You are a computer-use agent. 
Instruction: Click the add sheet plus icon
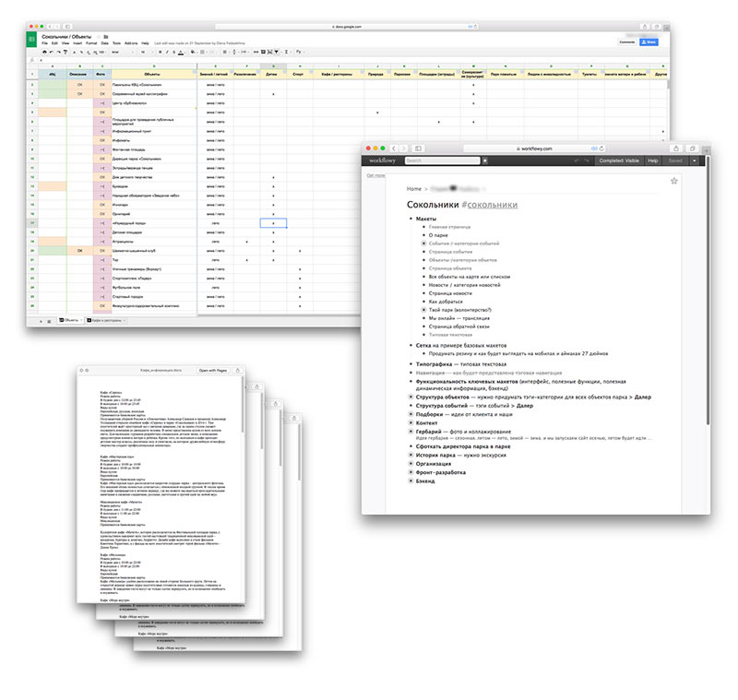pyautogui.click(x=40, y=320)
